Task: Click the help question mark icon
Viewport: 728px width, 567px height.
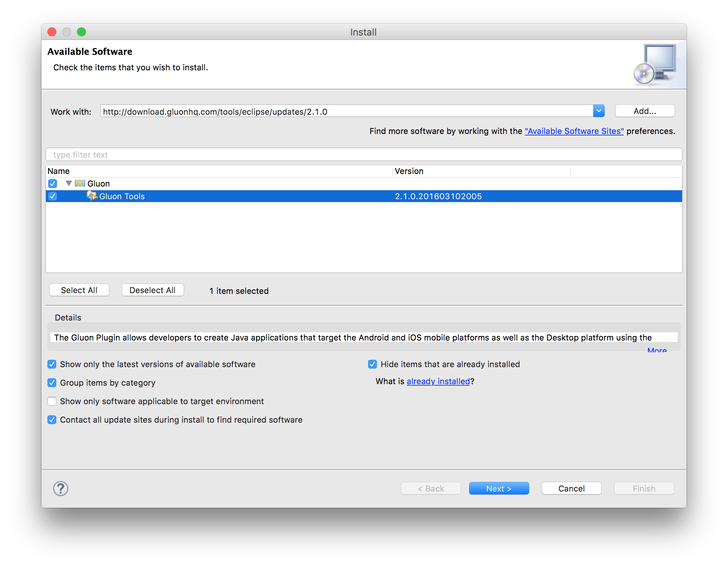Action: pyautogui.click(x=61, y=489)
